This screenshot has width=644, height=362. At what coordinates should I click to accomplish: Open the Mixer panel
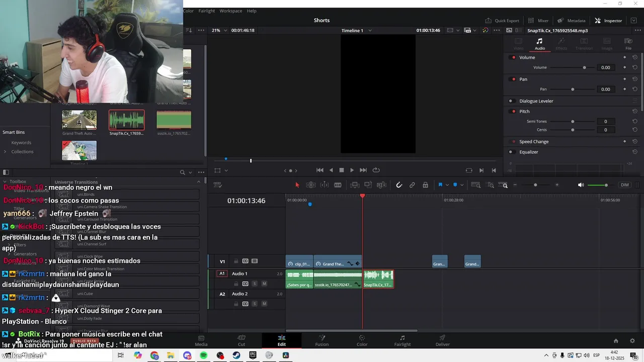pyautogui.click(x=538, y=21)
